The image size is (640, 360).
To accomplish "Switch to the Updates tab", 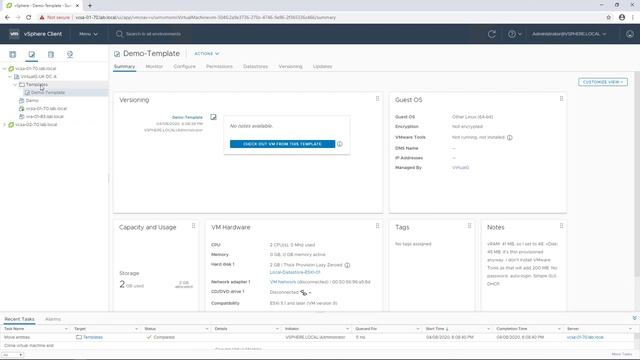I will tap(322, 67).
